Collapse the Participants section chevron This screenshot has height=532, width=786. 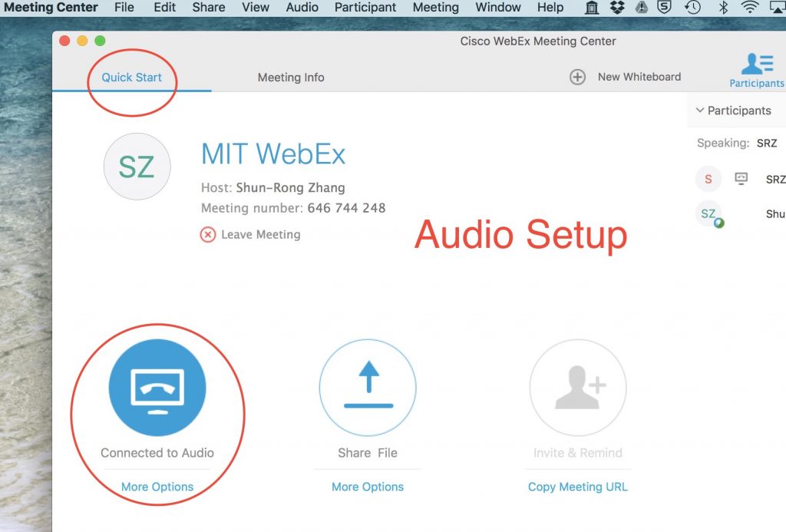698,111
